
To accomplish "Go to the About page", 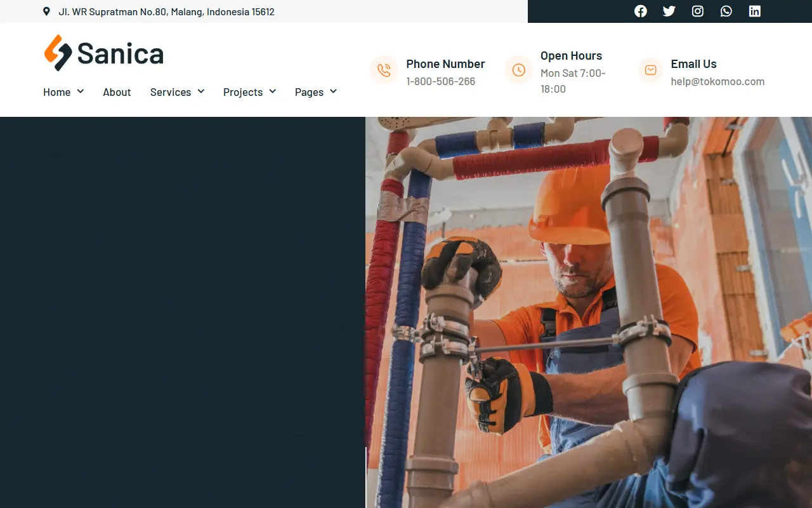I will [117, 92].
